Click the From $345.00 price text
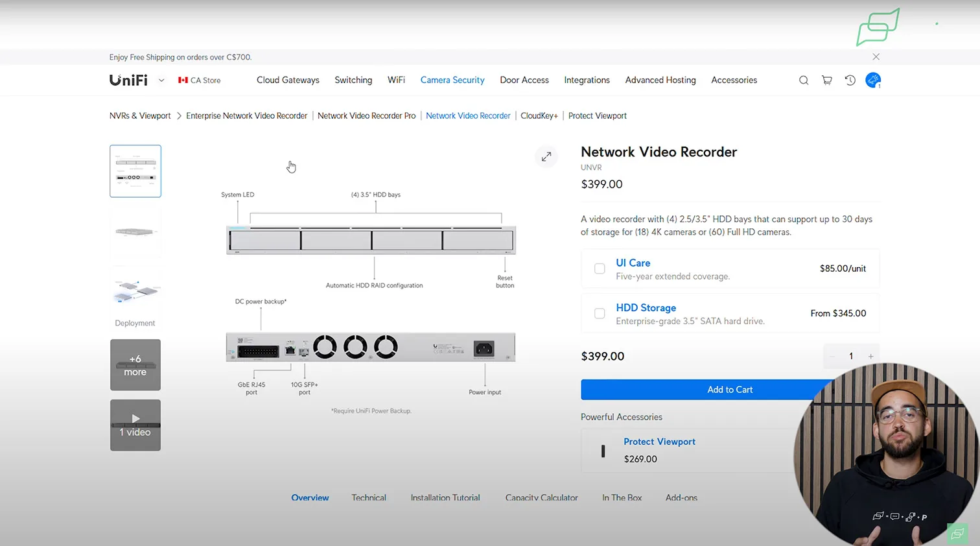 [838, 313]
